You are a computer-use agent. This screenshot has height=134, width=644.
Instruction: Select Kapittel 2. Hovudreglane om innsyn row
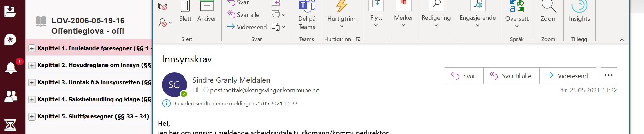pos(89,65)
